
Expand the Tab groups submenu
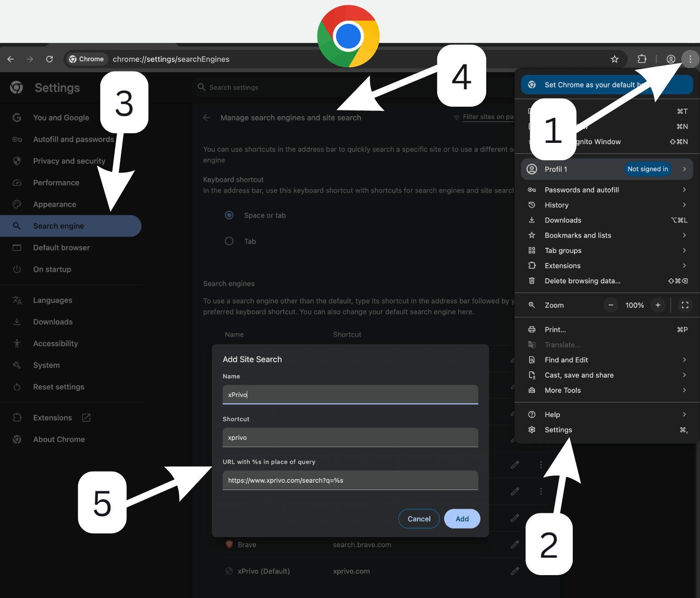(x=607, y=250)
